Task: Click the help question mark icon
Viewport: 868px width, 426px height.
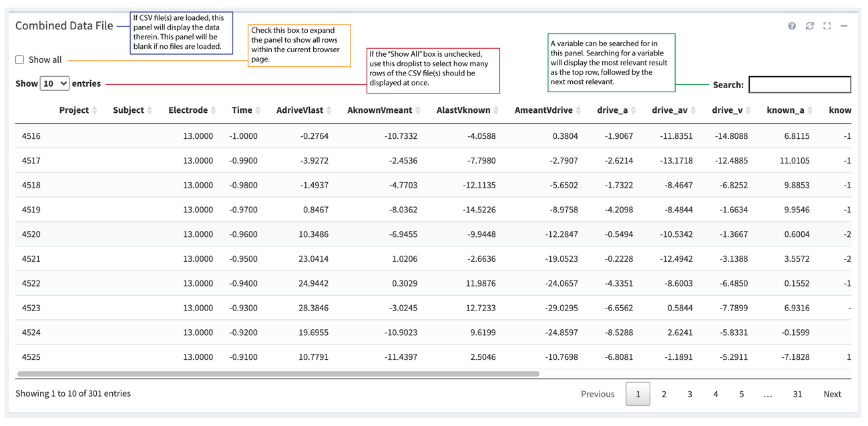Action: 792,26
